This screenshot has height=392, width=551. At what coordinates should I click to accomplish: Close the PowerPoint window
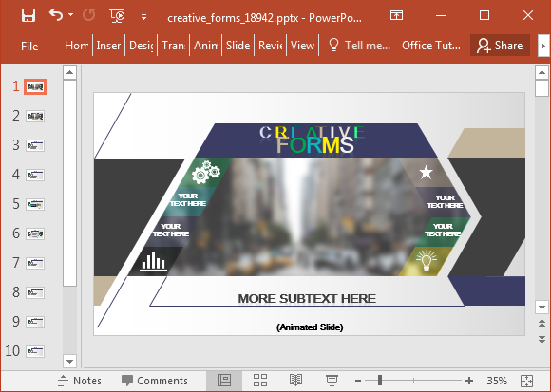tap(528, 15)
